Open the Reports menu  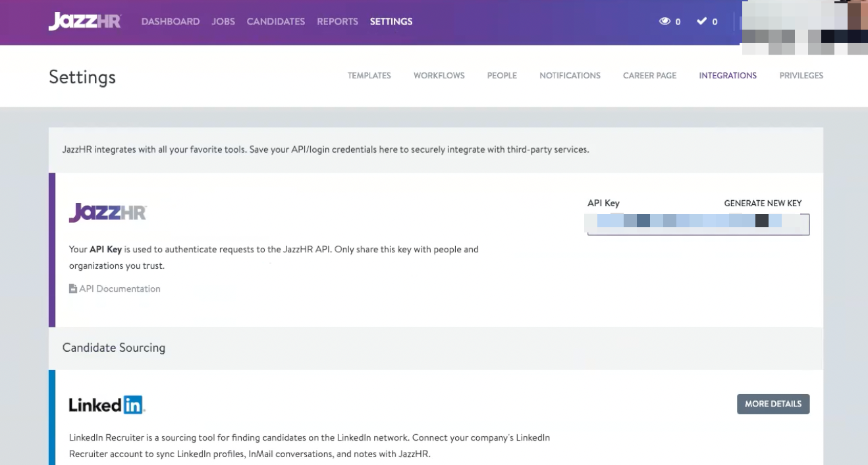(x=337, y=22)
